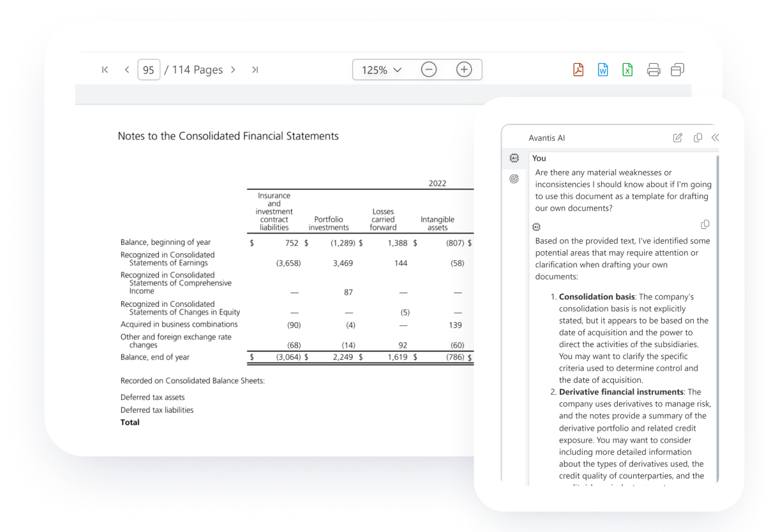This screenshot has width=778, height=532.
Task: Click the bold 'Total' line
Action: [x=130, y=422]
